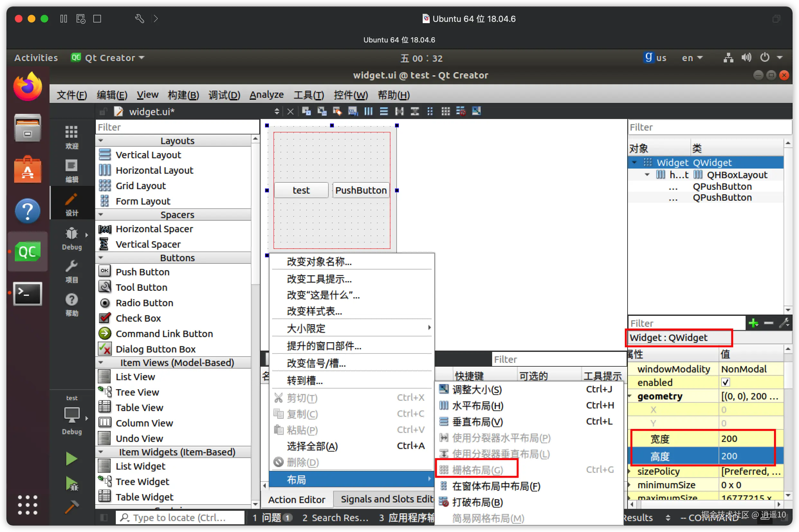Toggle the enabled property checkbox

click(725, 382)
